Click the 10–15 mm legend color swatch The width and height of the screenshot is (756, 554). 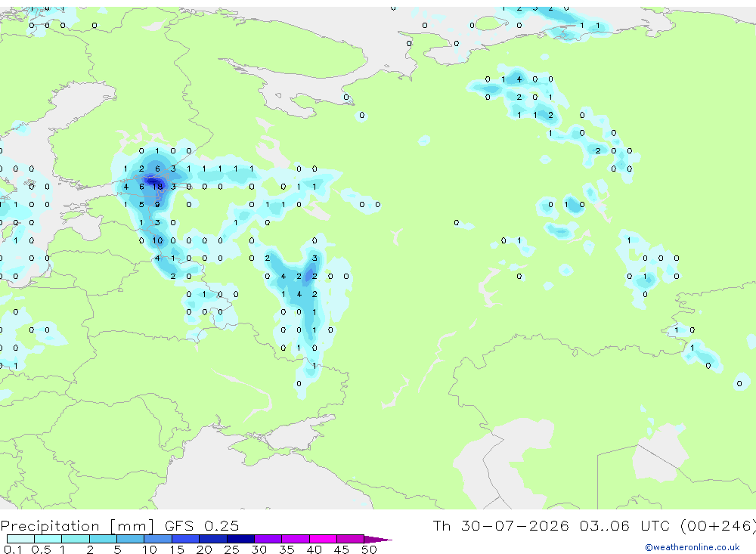pos(158,539)
